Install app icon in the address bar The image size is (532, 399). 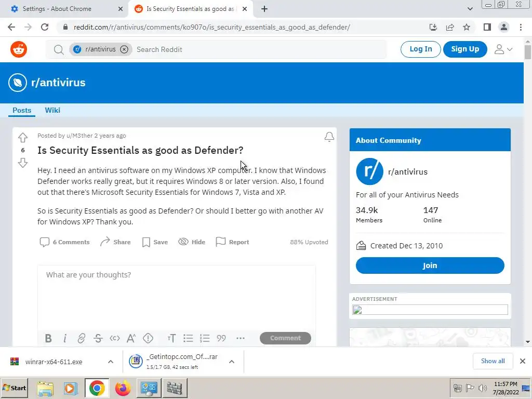(433, 27)
